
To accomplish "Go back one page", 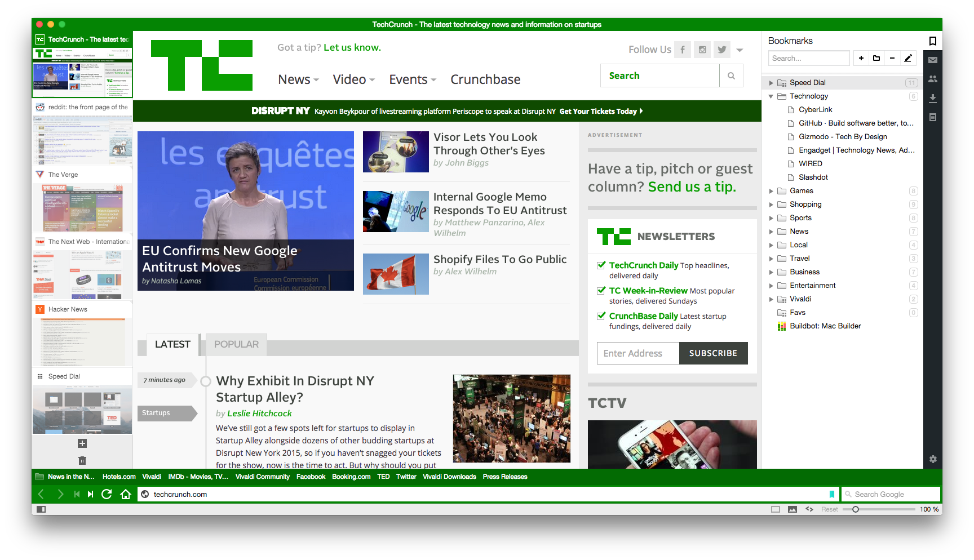I will [x=41, y=494].
